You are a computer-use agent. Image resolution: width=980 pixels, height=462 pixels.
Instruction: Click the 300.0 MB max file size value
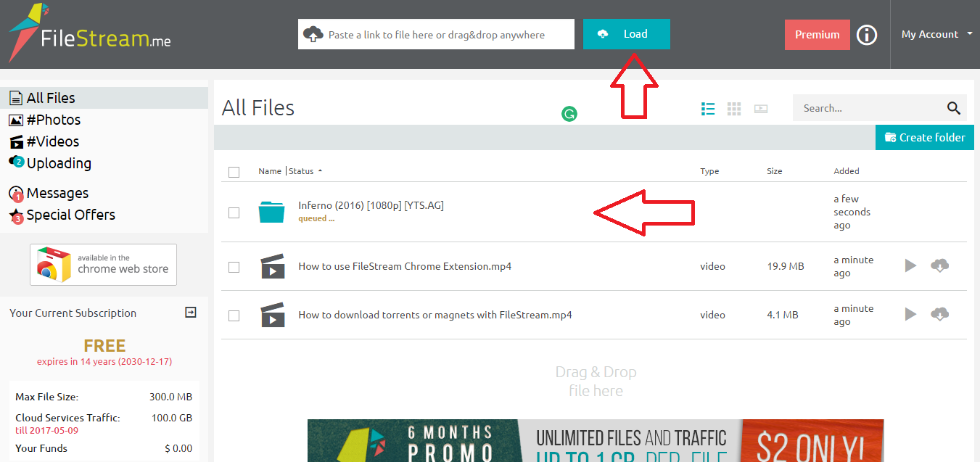coord(170,397)
